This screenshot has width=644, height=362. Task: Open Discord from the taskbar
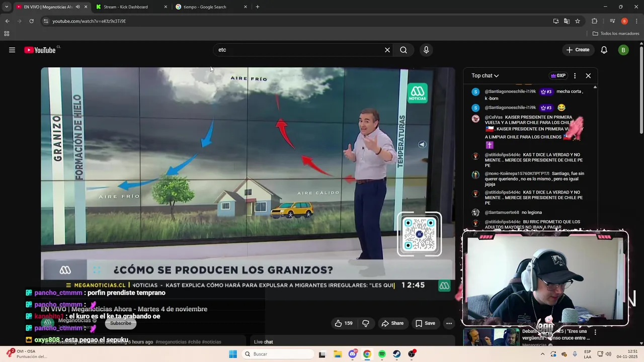pyautogui.click(x=352, y=354)
